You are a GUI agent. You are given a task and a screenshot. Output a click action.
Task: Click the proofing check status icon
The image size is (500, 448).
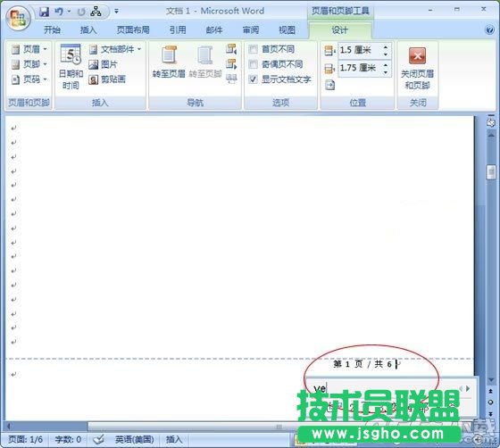pos(98,440)
